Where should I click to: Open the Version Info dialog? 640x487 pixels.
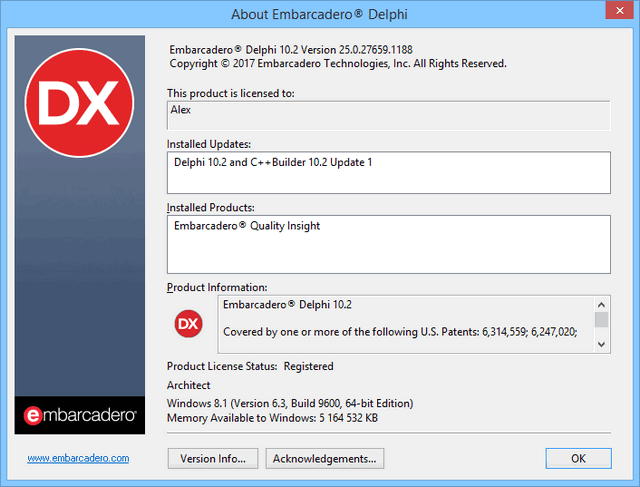click(x=213, y=458)
